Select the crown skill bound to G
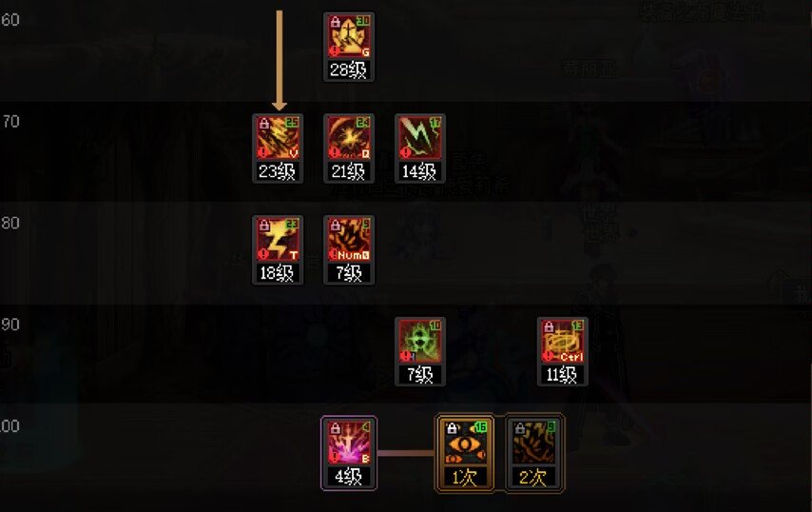This screenshot has width=812, height=512. [349, 37]
